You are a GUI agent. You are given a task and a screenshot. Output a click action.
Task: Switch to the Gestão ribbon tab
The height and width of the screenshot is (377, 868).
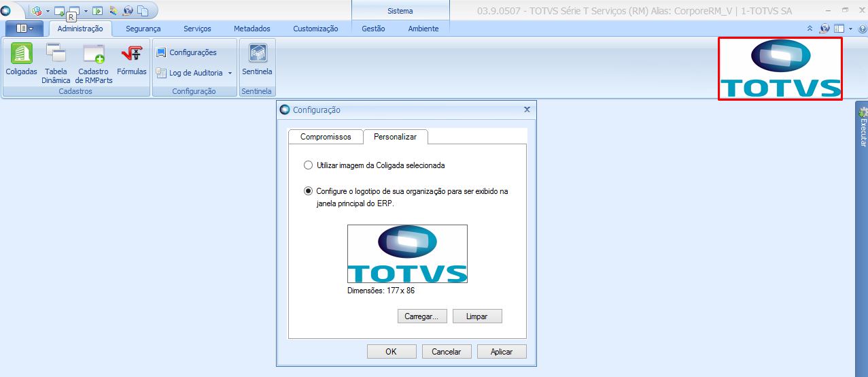(373, 29)
